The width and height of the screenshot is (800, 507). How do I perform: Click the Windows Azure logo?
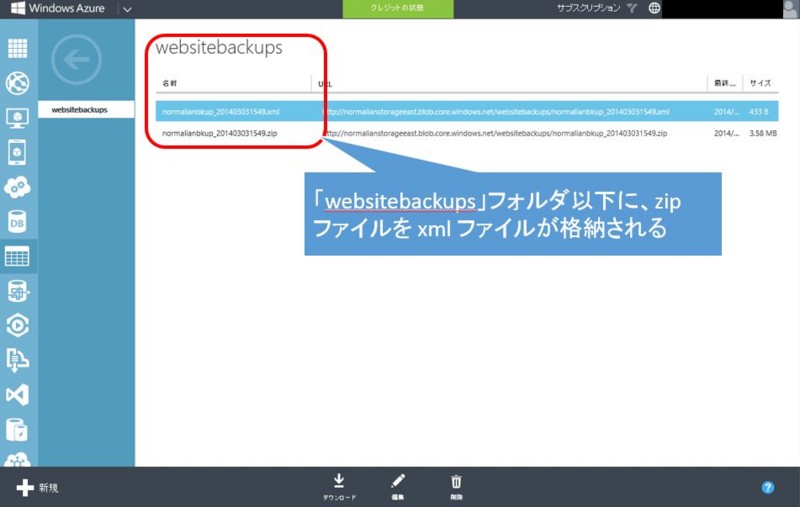pyautogui.click(x=58, y=8)
